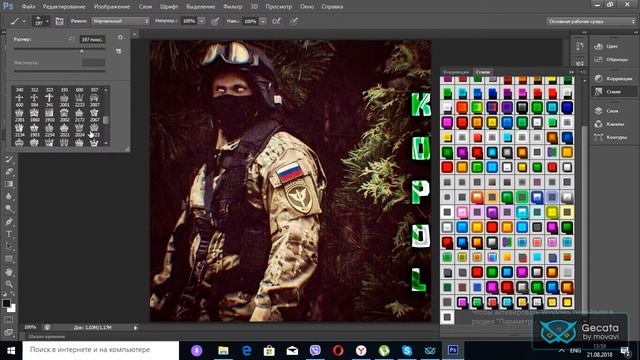
Task: Select the Zoom magnifier tool
Action: 9,284
